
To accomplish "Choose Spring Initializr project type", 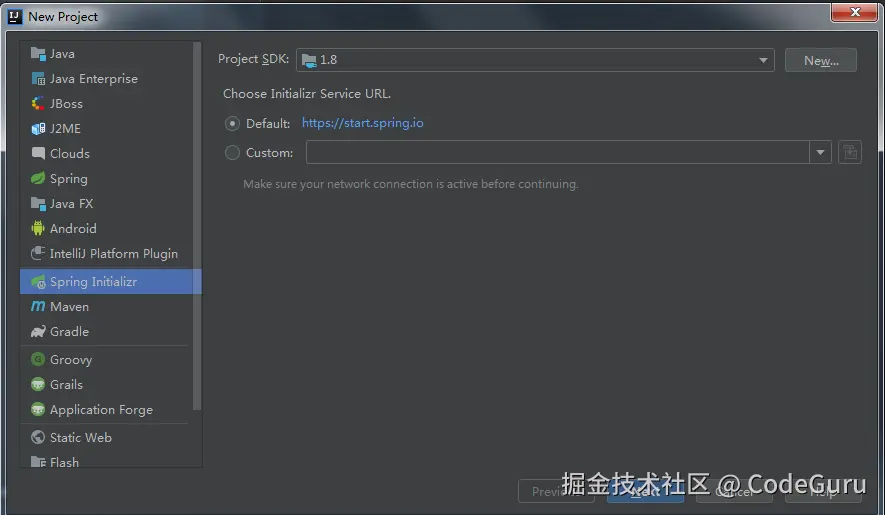I will pos(111,282).
